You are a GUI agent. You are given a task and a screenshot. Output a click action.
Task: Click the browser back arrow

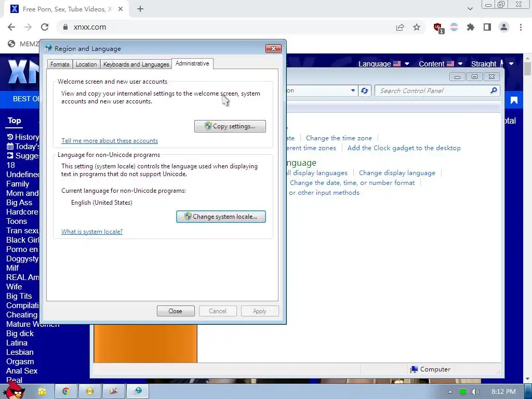(x=11, y=27)
